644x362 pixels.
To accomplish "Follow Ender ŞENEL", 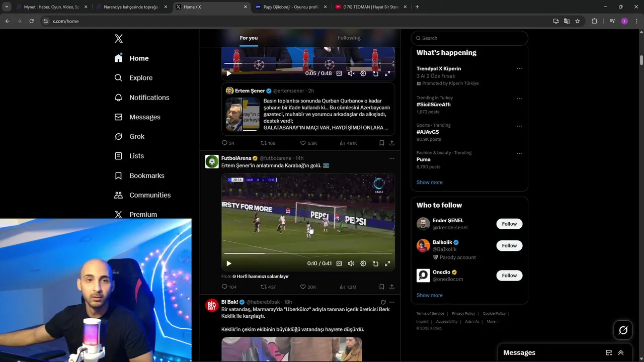I will [x=509, y=224].
